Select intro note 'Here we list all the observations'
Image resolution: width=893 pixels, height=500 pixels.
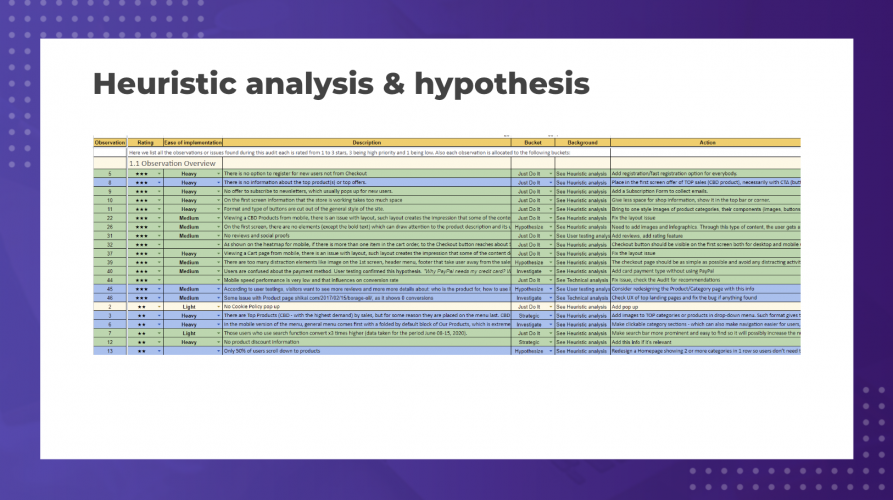349,153
